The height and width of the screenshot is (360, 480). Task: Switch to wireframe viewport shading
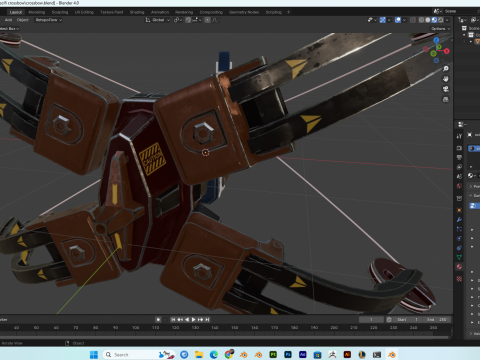pyautogui.click(x=421, y=20)
